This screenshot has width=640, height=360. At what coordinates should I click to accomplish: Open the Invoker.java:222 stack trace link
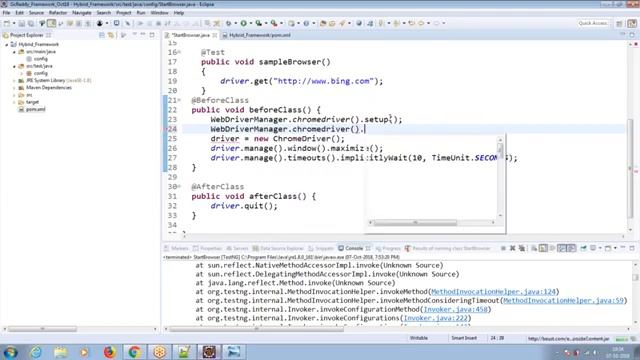(435, 318)
